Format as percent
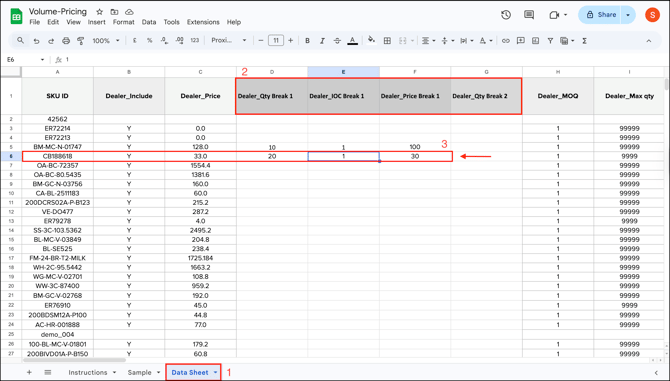670x381 pixels. pyautogui.click(x=150, y=41)
